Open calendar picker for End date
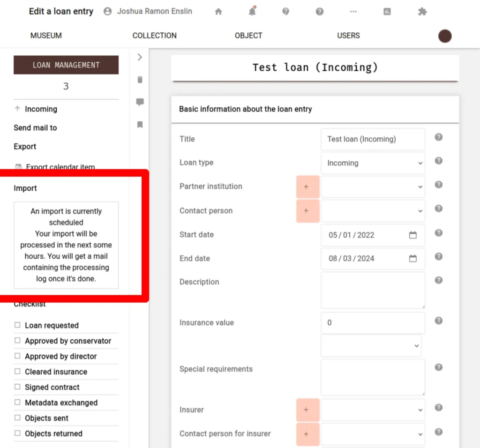Viewport: 480px width, 448px height. point(413,258)
